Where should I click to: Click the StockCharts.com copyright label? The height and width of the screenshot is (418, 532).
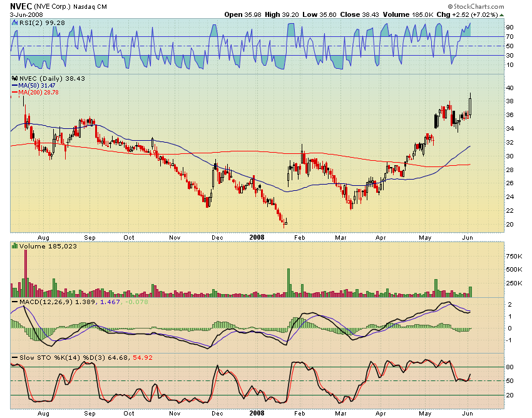click(x=476, y=6)
